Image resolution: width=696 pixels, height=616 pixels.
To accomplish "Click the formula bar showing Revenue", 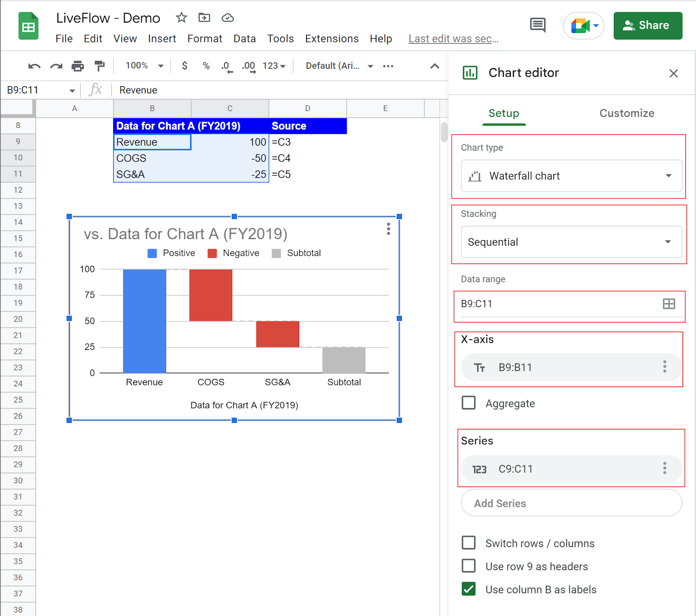I will [281, 90].
